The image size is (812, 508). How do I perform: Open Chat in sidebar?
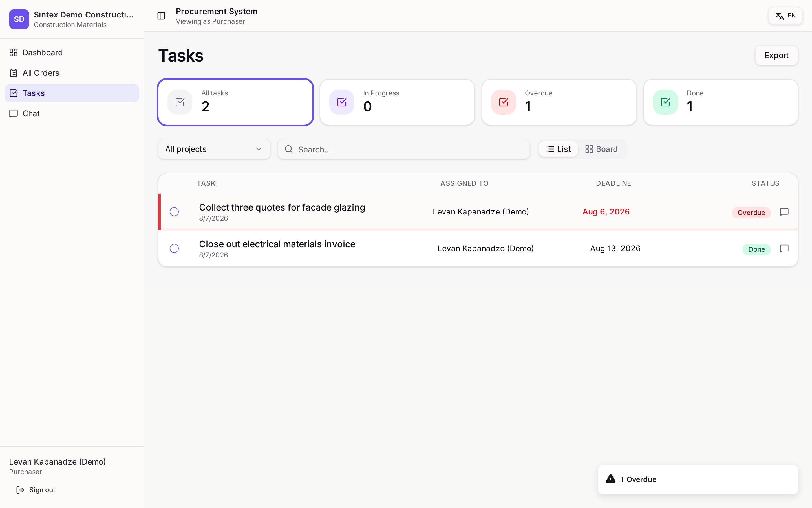72,113
